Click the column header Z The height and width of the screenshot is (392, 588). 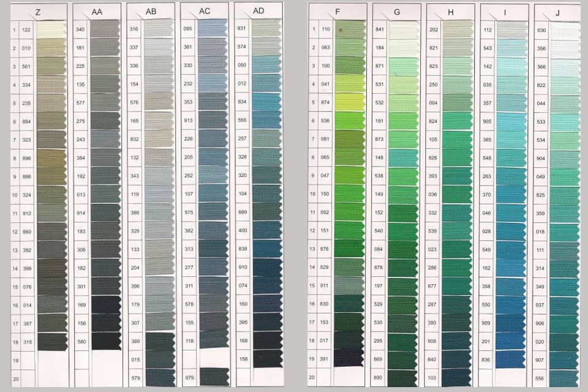click(x=38, y=12)
